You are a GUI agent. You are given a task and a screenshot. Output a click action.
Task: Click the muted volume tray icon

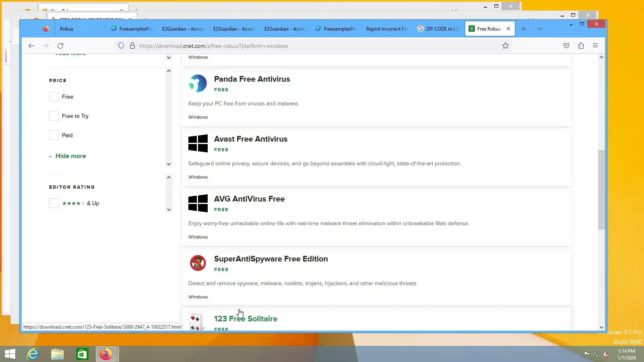pyautogui.click(x=606, y=354)
